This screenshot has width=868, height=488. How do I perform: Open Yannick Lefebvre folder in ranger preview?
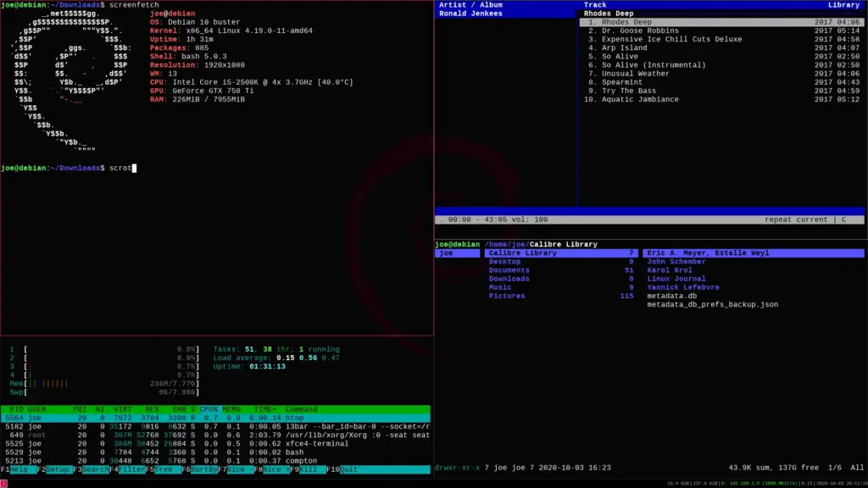tap(683, 288)
